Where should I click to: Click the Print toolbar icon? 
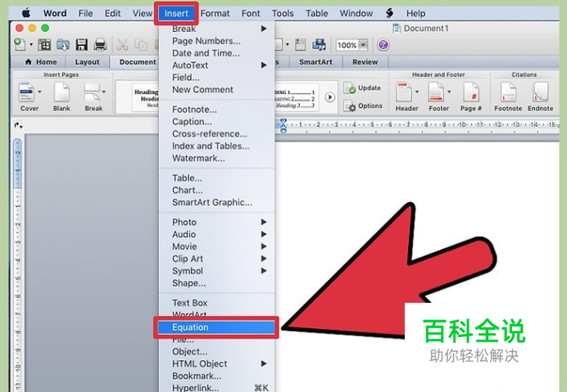tap(100, 45)
